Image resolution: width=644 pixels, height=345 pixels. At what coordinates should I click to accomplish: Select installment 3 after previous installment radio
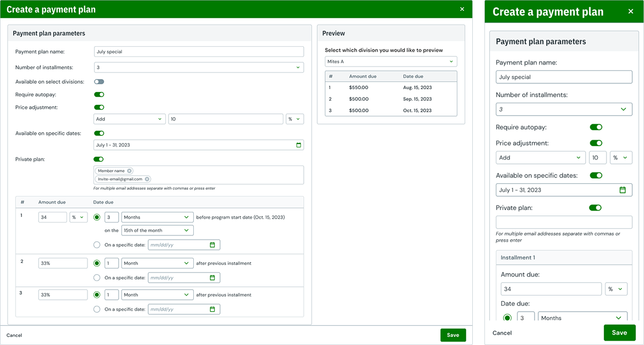tap(97, 295)
